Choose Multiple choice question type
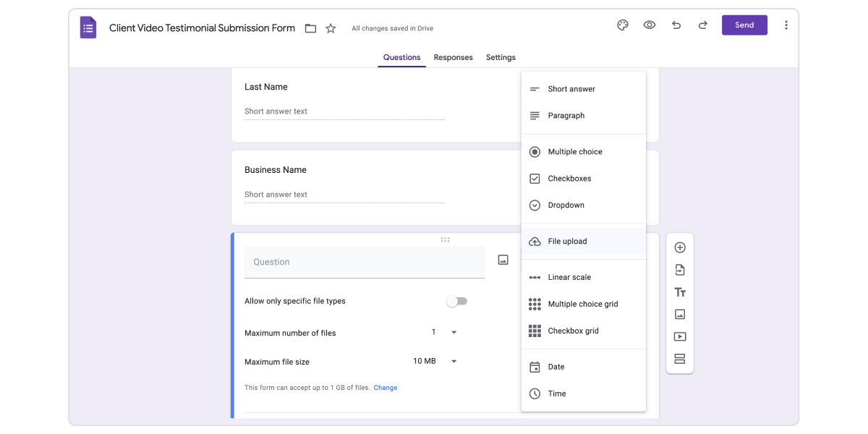This screenshot has height=434, width=868. coord(583,152)
